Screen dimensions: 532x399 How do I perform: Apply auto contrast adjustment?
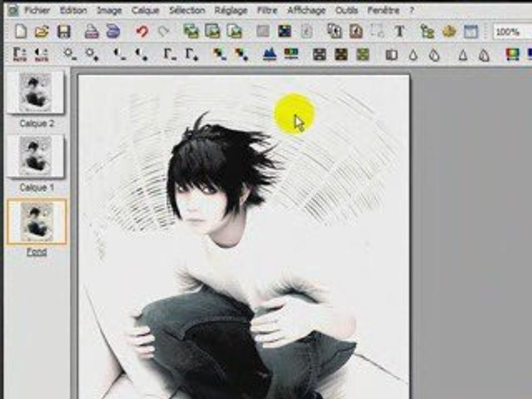42,54
